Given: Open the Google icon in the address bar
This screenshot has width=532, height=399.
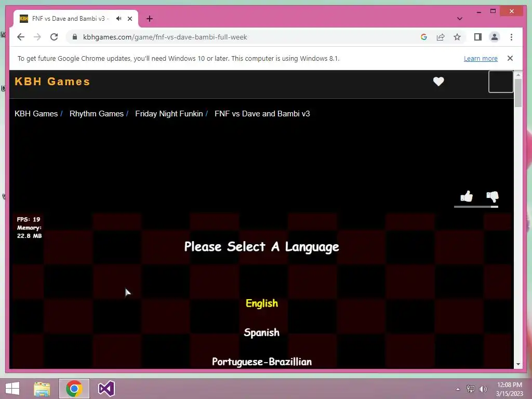Looking at the screenshot, I should (424, 37).
